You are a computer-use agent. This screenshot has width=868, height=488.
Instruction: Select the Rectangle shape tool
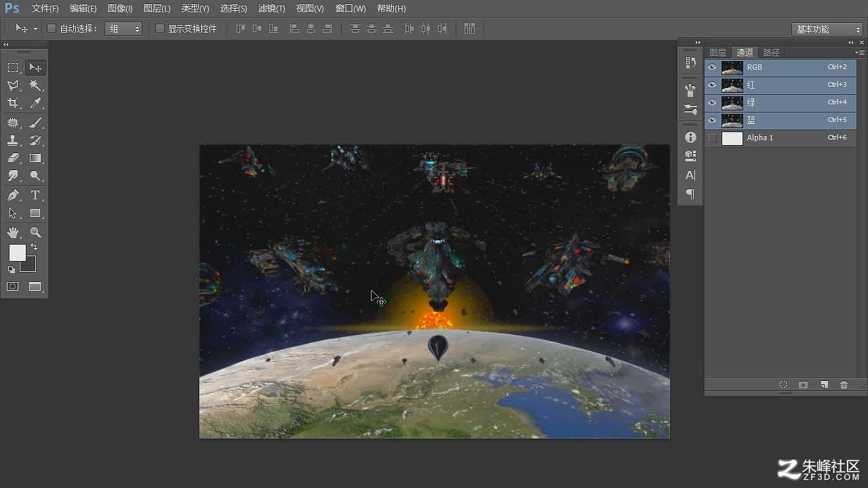[35, 213]
